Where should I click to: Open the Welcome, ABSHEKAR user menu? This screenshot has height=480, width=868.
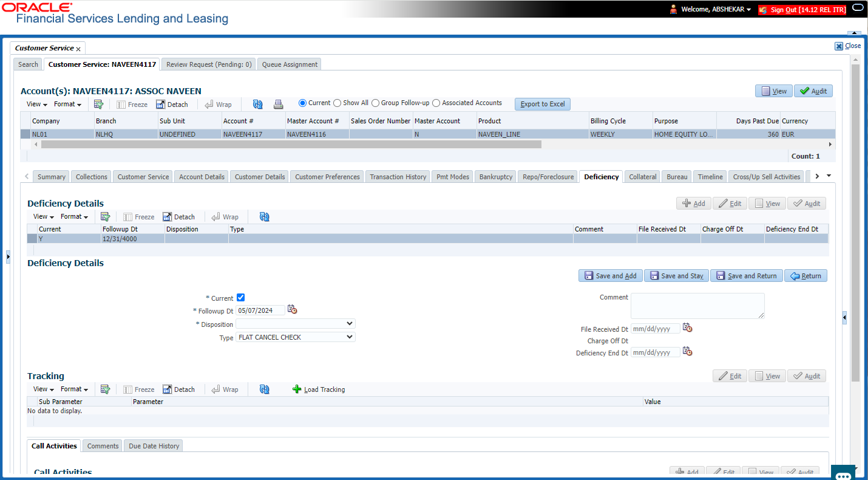coord(710,9)
